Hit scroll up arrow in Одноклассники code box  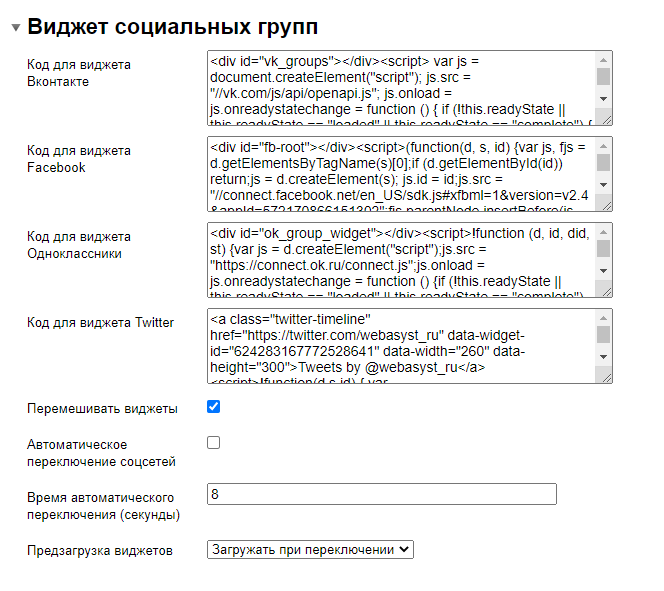(x=603, y=230)
